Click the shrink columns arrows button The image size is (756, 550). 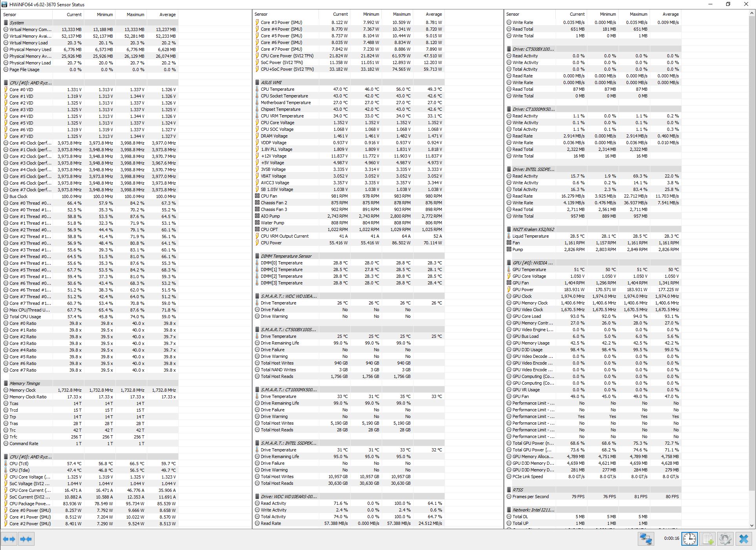[26, 539]
